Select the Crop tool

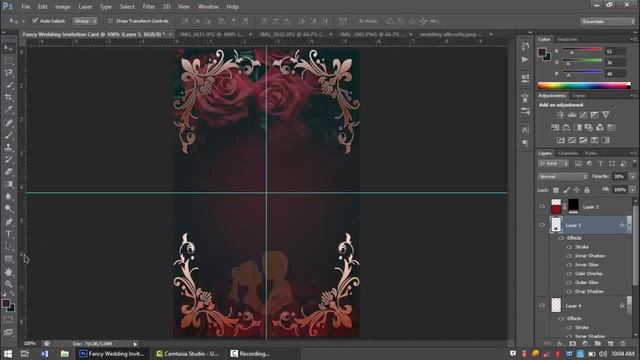[x=9, y=97]
